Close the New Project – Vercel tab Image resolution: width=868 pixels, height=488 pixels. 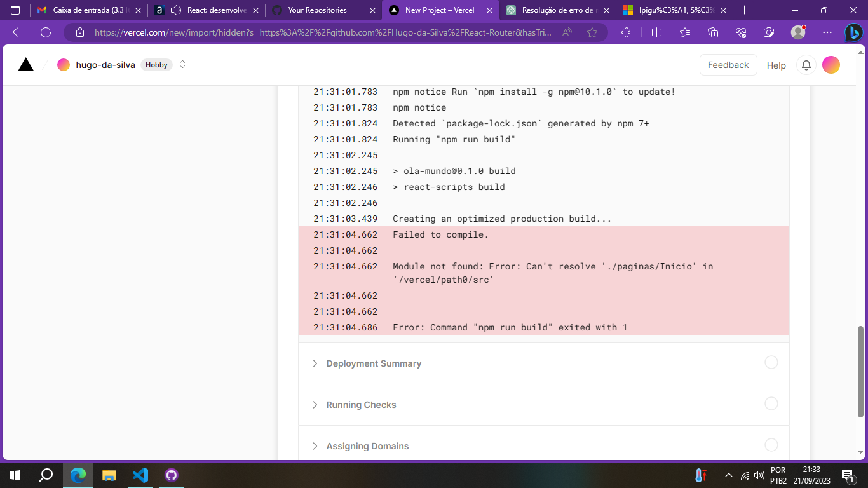(489, 10)
